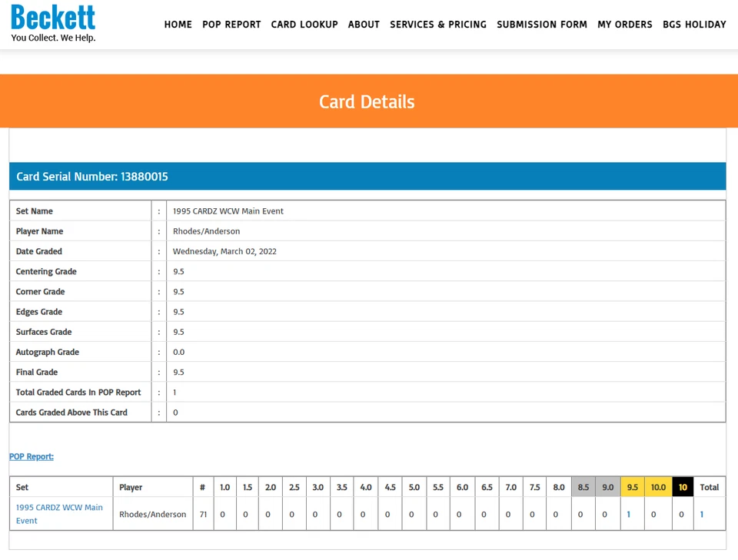The image size is (738, 560).
Task: Click the Set Name label
Action: (x=35, y=211)
